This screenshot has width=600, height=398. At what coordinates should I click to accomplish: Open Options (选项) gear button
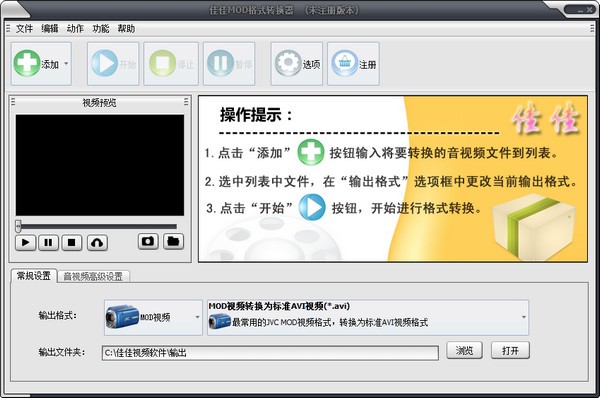click(297, 64)
